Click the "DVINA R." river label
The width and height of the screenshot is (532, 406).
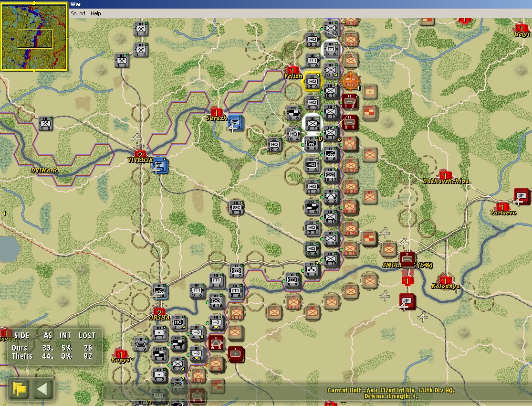click(x=44, y=170)
